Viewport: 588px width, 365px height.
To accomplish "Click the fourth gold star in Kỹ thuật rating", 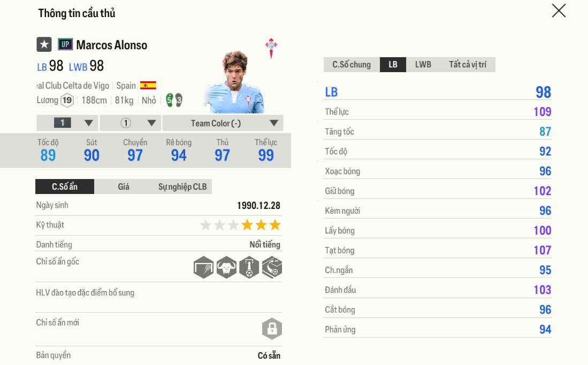I will (x=247, y=225).
